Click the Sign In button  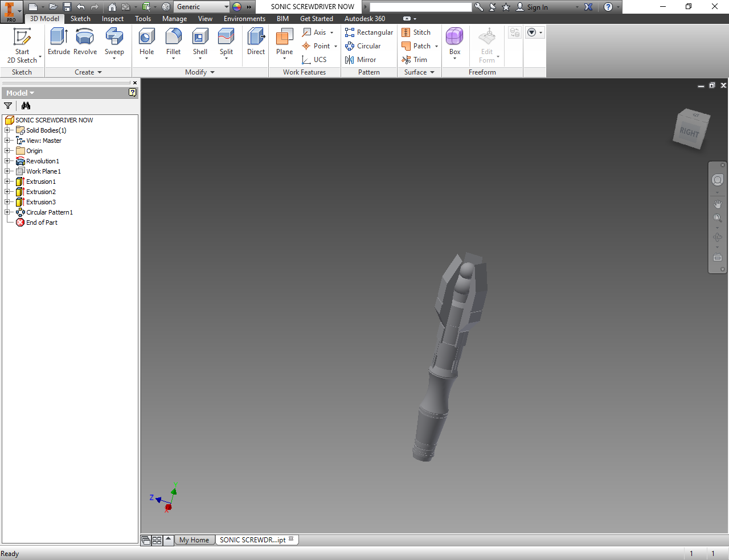coord(532,7)
